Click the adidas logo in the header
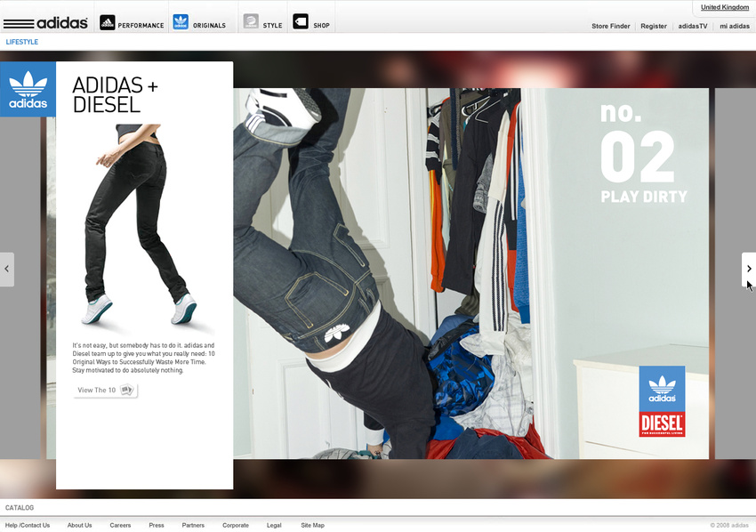Viewport: 756px width, 532px height. point(45,22)
